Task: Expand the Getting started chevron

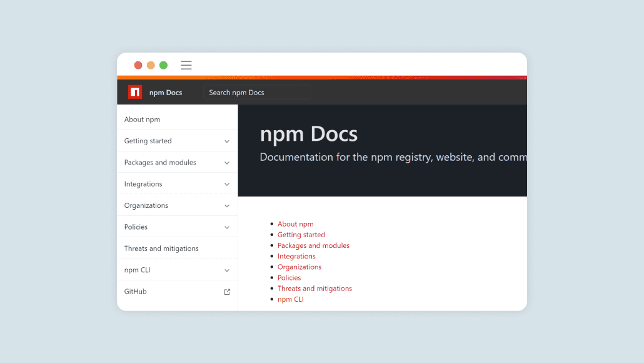Action: pos(227,141)
